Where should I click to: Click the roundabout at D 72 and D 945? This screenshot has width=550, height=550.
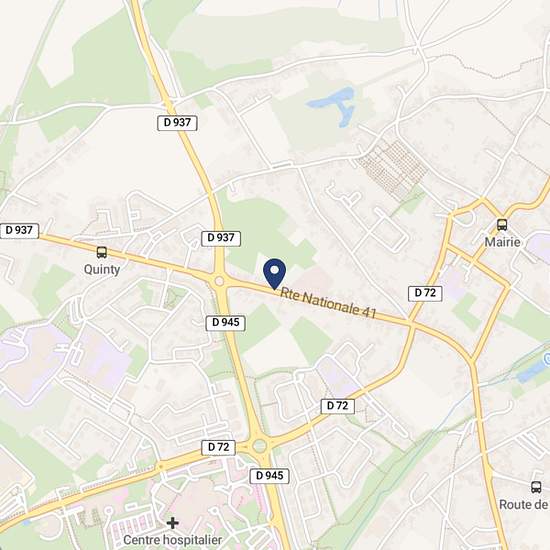coord(260,446)
